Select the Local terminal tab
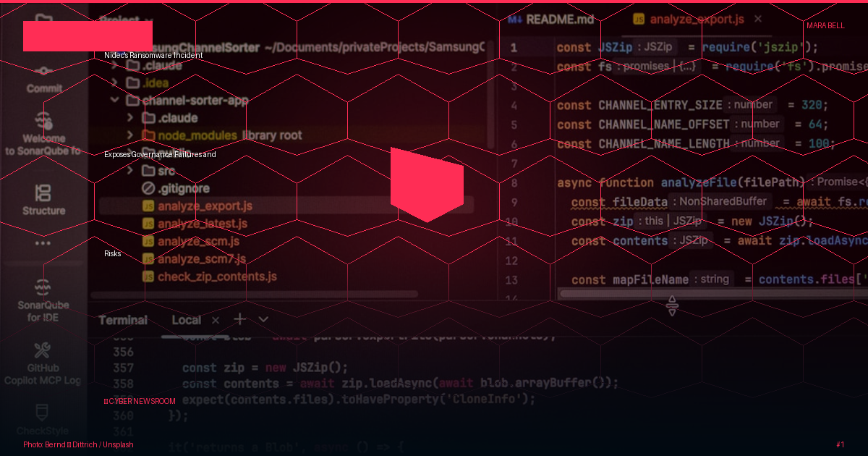Viewport: 868px width, 456px height. (x=187, y=320)
